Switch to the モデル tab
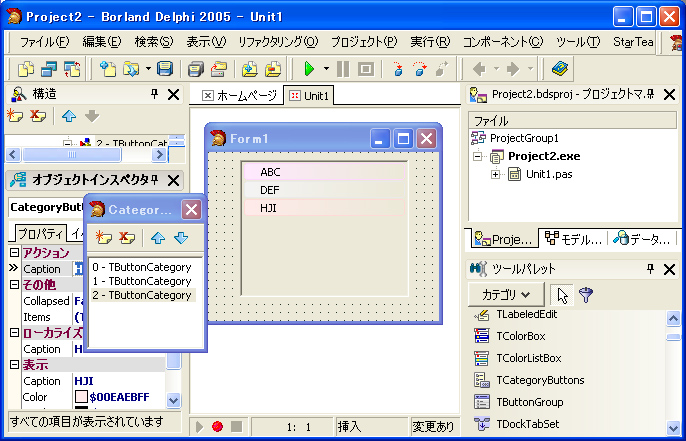Image resolution: width=686 pixels, height=441 pixels. [x=573, y=239]
